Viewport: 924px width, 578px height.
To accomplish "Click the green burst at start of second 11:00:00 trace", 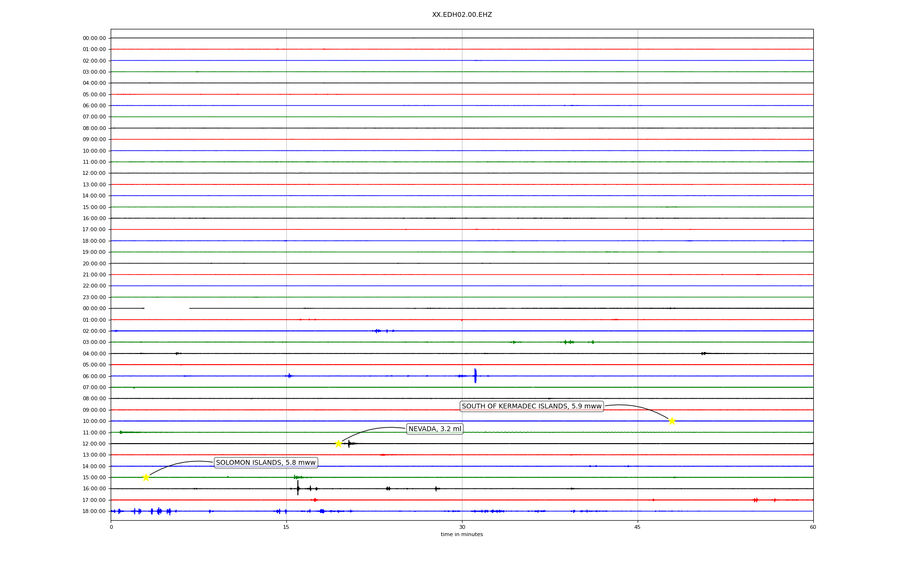I will pos(121,432).
